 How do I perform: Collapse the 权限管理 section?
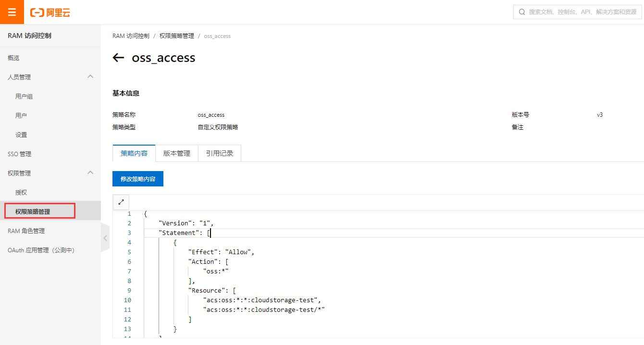coord(90,173)
